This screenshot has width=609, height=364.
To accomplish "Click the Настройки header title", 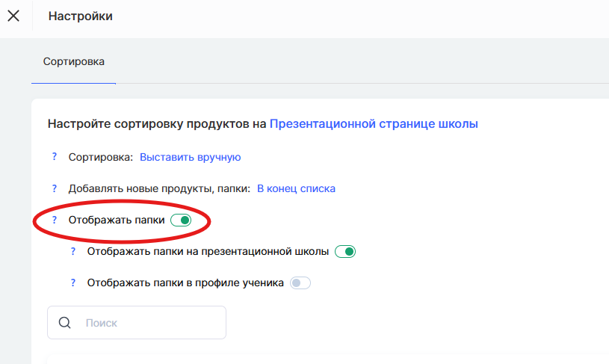I will click(81, 16).
